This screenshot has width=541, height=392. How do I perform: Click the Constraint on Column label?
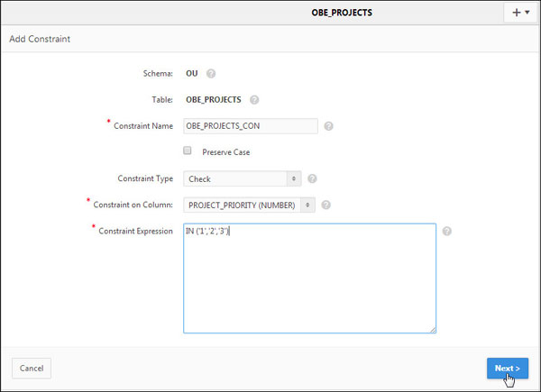(x=133, y=205)
